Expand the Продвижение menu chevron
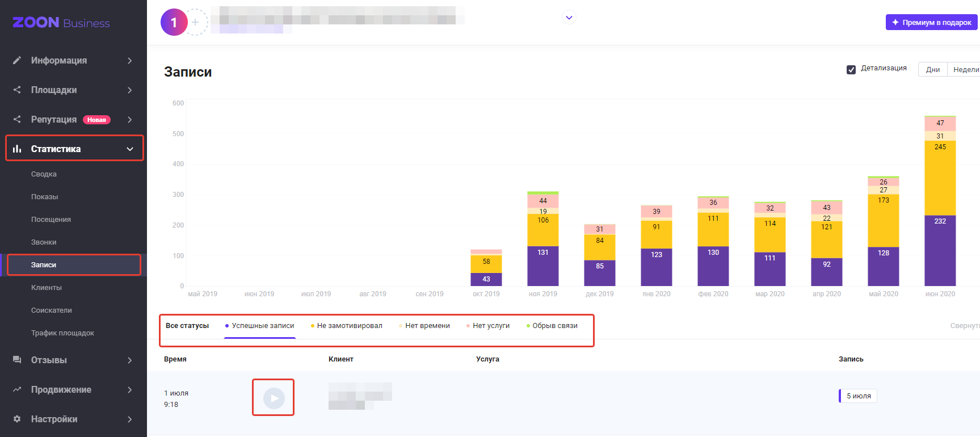980x437 pixels. (x=130, y=389)
